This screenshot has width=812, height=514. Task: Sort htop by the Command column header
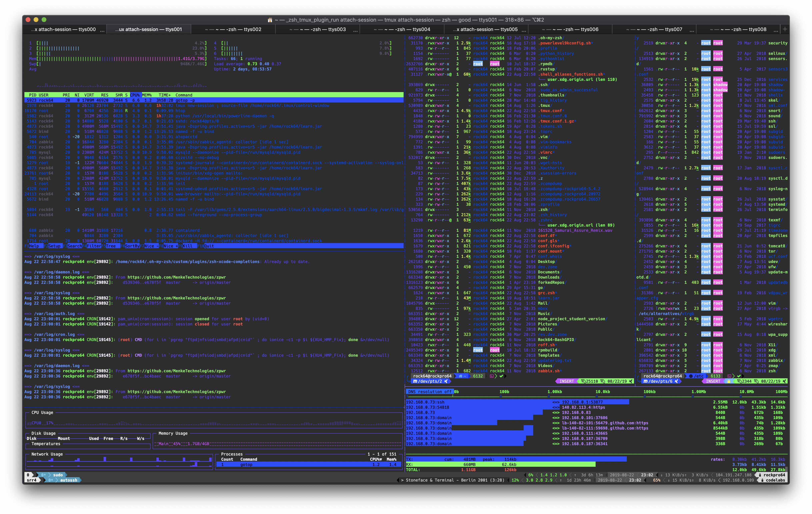[184, 95]
